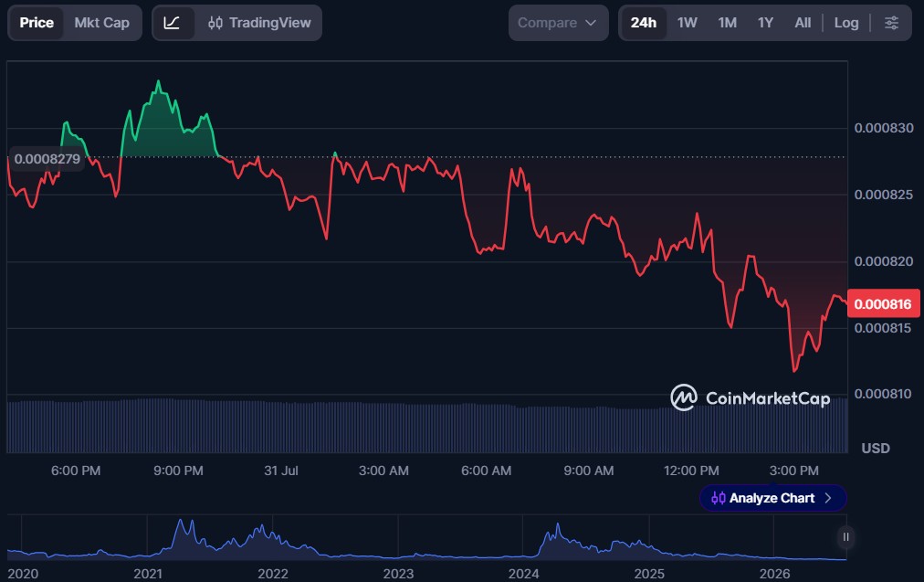This screenshot has width=924, height=582.
Task: Click the Analyze Chart sparkle button
Action: (772, 498)
